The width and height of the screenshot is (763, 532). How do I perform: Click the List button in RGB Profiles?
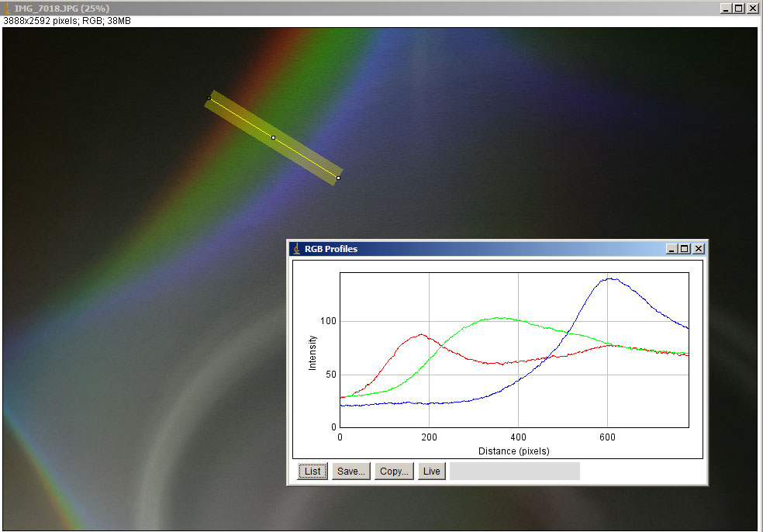pyautogui.click(x=312, y=472)
